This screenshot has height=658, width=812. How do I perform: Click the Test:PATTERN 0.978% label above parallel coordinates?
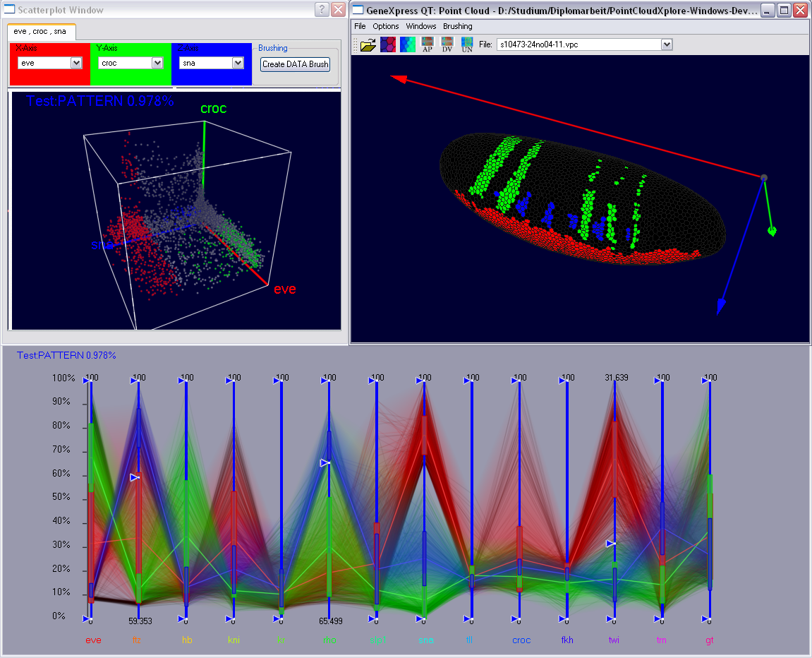coord(66,355)
